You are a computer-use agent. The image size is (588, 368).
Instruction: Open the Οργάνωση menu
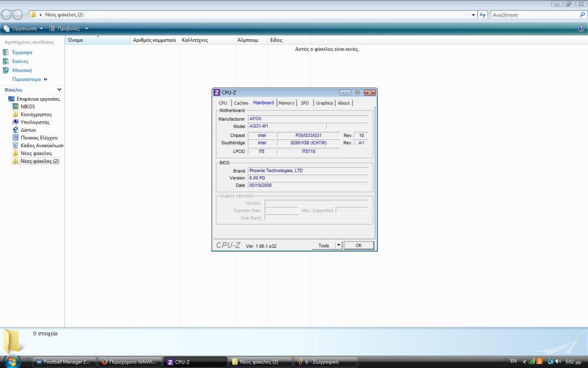coord(24,28)
